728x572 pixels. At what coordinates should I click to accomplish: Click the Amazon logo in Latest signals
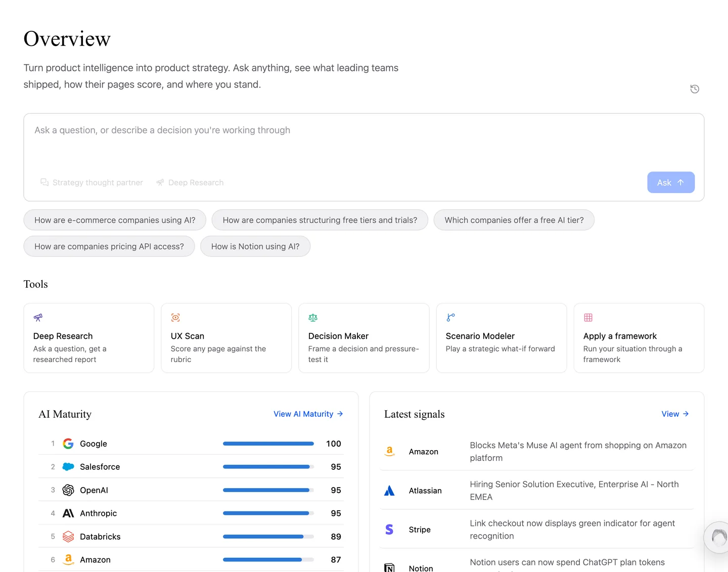click(389, 451)
